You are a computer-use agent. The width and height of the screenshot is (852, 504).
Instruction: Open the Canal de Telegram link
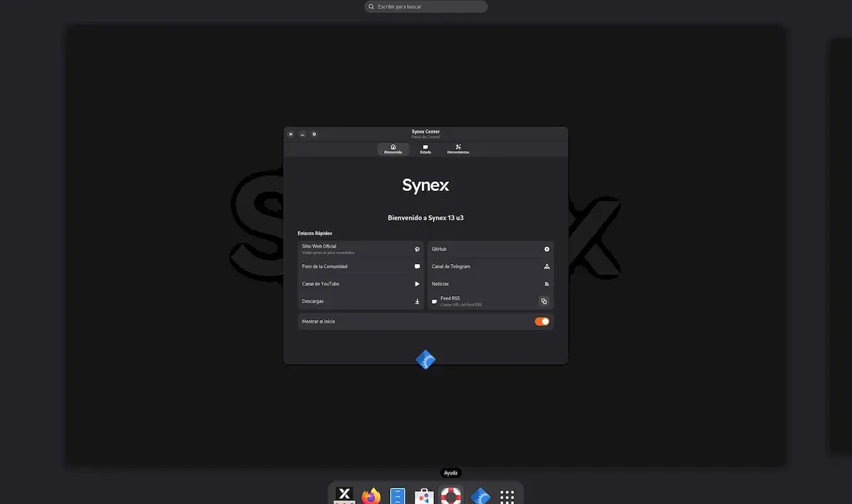pos(491,266)
